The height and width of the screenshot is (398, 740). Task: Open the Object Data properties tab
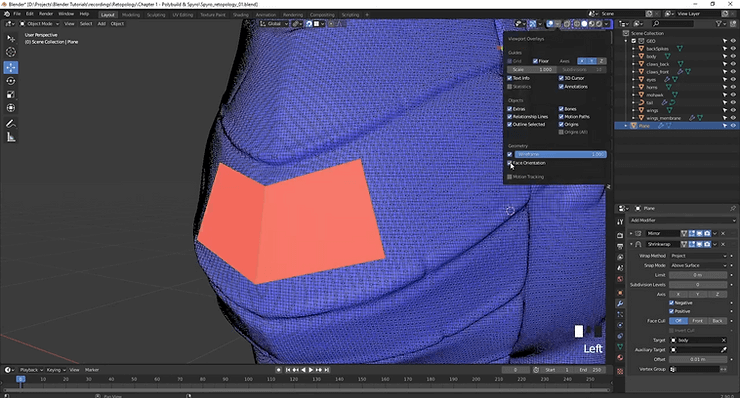pos(620,347)
